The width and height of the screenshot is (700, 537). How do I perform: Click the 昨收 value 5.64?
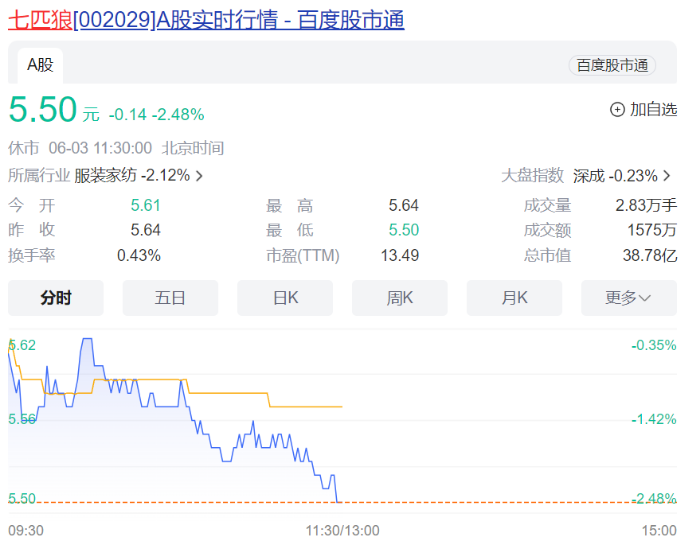click(x=146, y=230)
